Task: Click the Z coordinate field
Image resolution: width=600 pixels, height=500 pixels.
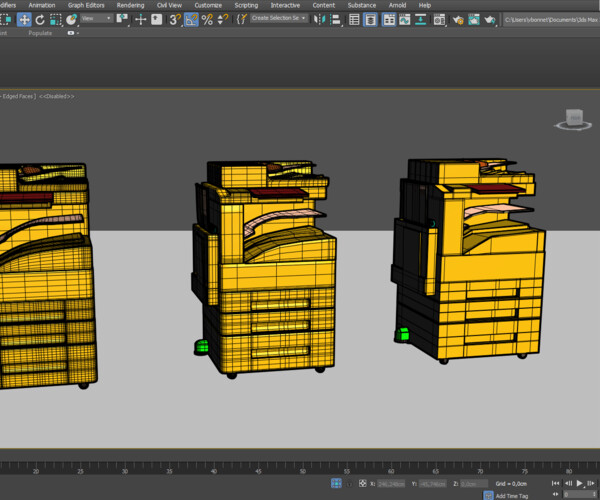Action: pos(474,484)
